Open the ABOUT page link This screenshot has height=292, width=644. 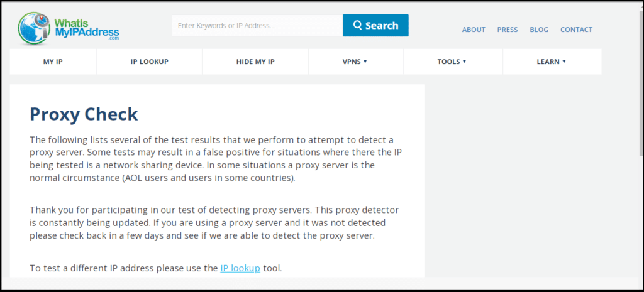click(x=474, y=30)
